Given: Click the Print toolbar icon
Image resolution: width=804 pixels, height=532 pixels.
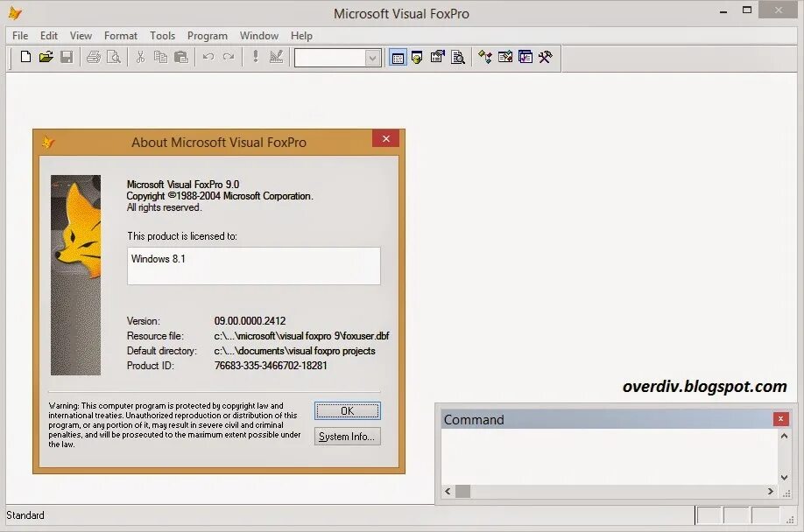Looking at the screenshot, I should (94, 57).
